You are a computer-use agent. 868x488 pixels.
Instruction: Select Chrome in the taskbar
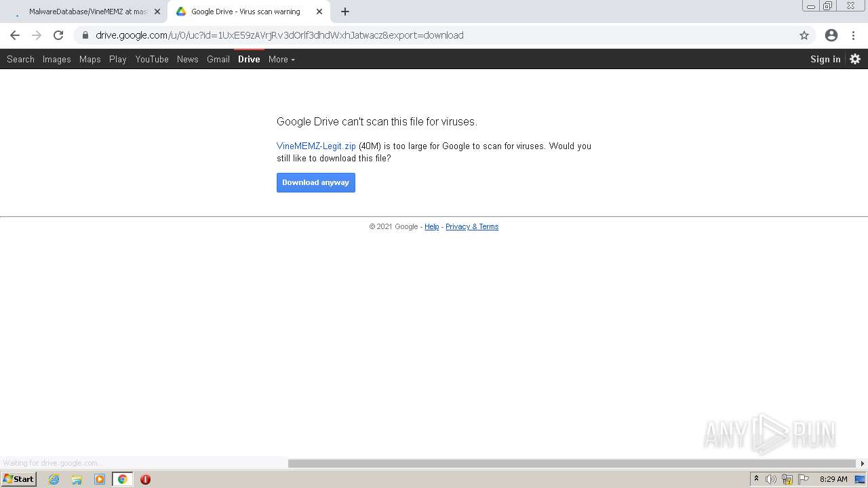122,479
